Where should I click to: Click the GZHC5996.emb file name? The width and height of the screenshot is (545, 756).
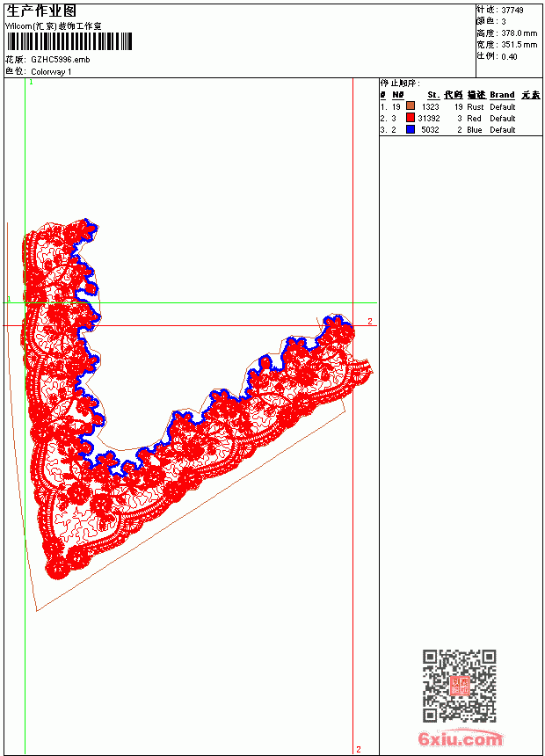click(x=61, y=60)
